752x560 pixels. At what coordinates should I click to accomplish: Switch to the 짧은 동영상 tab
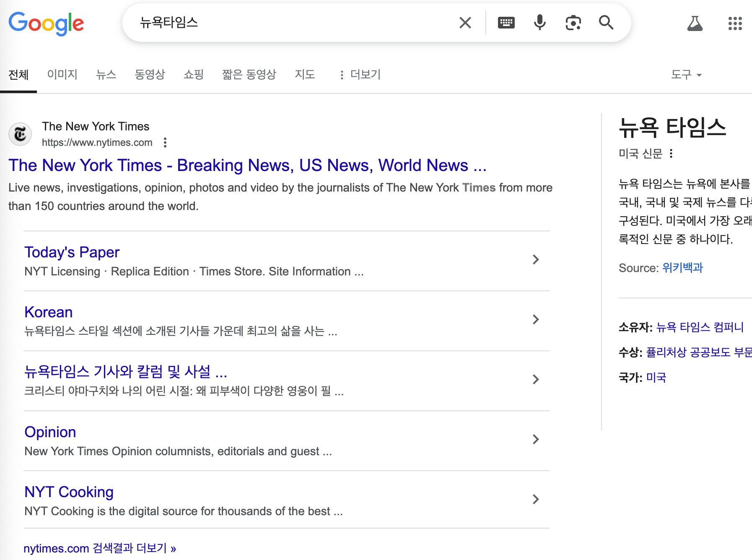pyautogui.click(x=249, y=75)
